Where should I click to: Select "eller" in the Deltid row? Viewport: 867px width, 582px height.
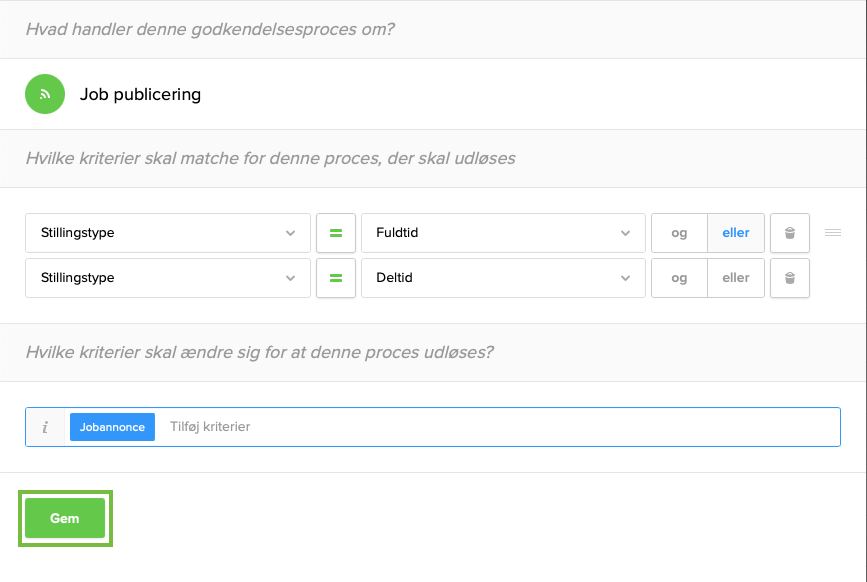[x=736, y=278]
